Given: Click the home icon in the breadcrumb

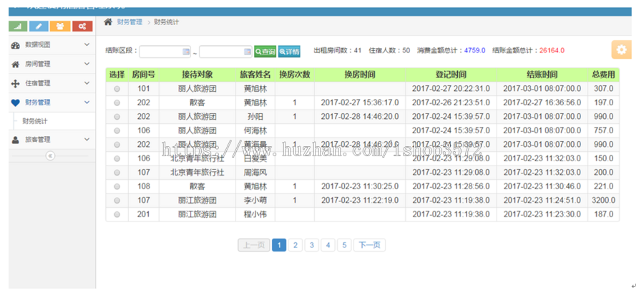Looking at the screenshot, I should pos(108,22).
